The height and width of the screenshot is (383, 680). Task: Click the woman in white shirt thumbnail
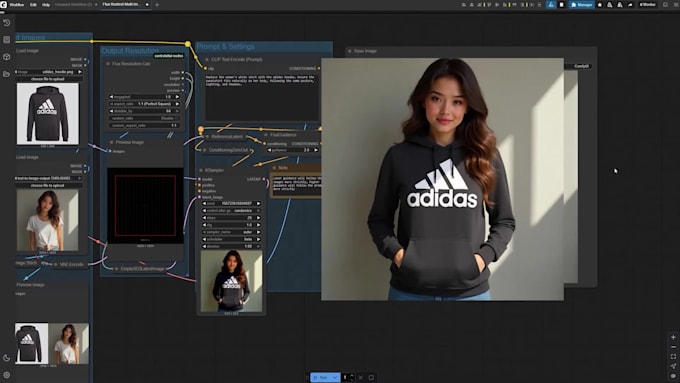click(48, 220)
